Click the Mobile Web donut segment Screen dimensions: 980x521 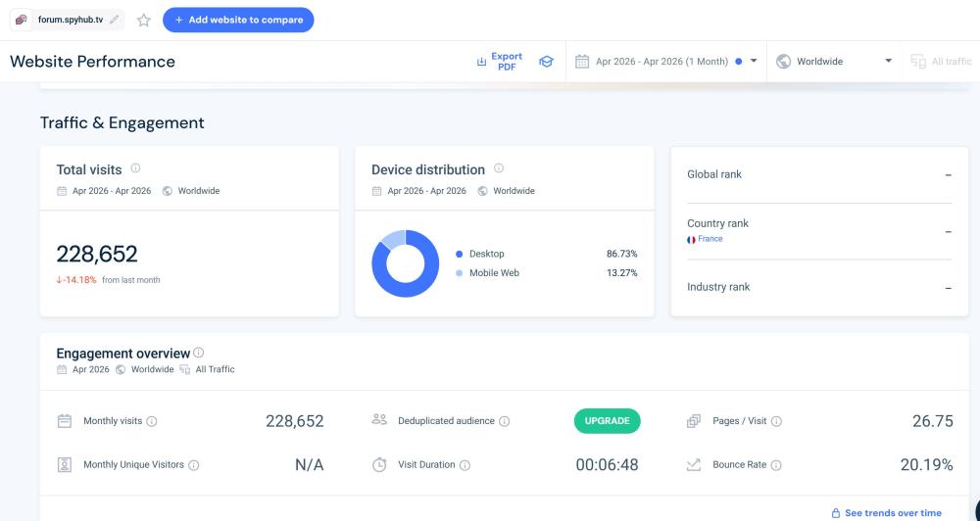393,239
